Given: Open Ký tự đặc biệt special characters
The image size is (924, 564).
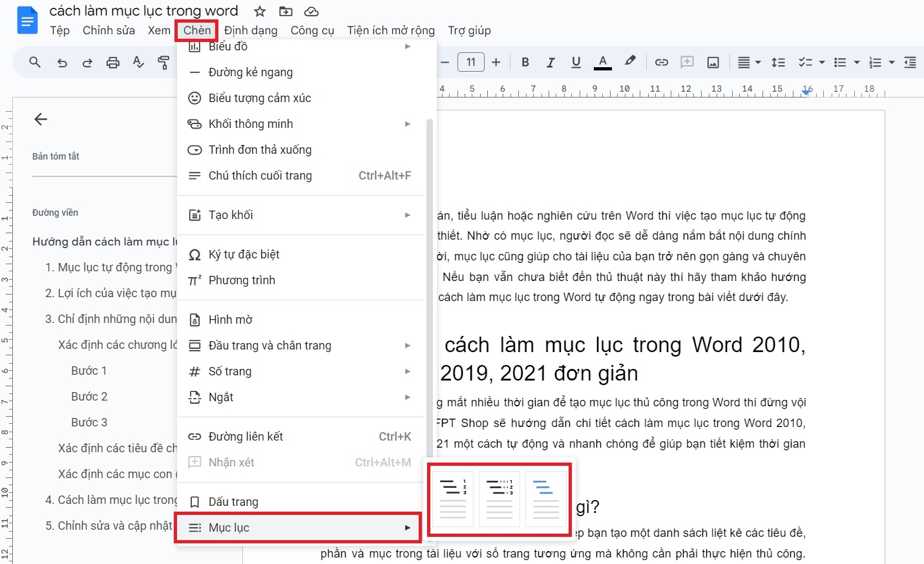Looking at the screenshot, I should point(300,255).
